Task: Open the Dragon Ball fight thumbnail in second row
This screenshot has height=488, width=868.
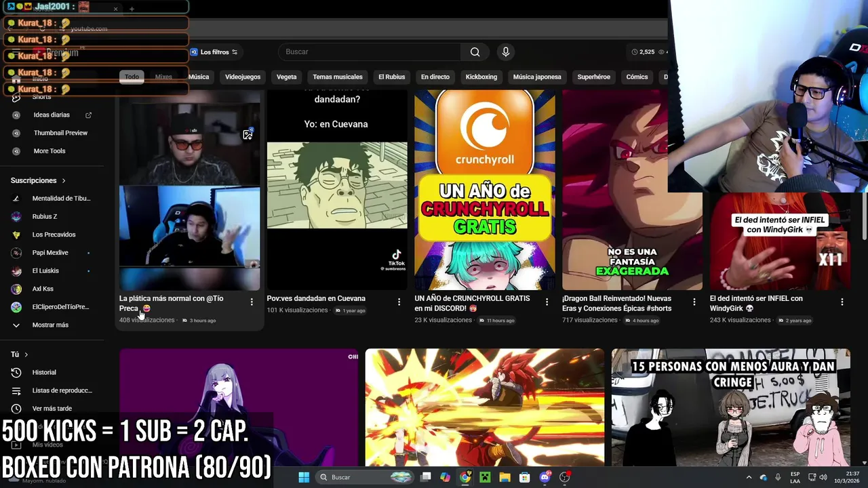Action: [x=485, y=407]
